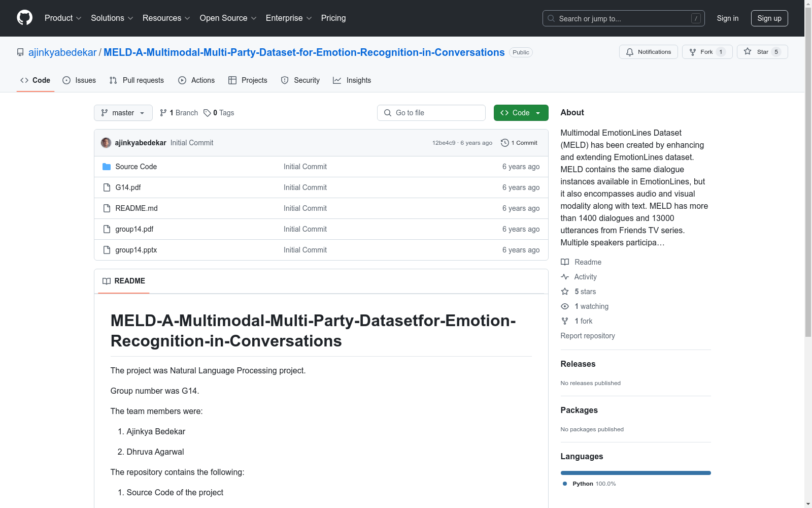The image size is (812, 508).
Task: Click the group14.pdf file icon
Action: (107, 229)
